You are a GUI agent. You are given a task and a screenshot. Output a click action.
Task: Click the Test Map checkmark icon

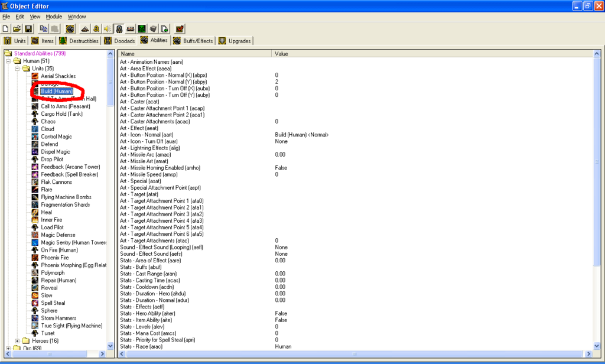[x=180, y=29]
